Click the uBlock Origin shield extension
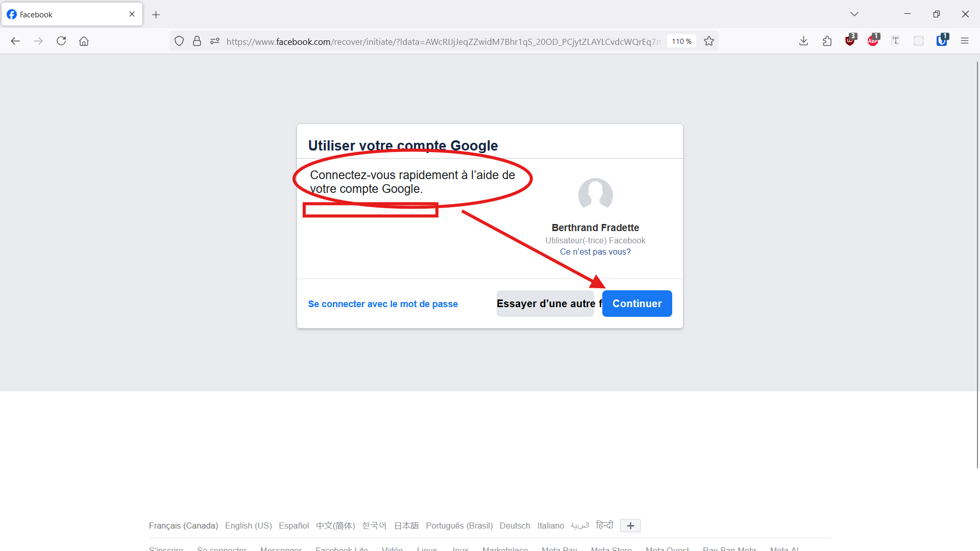This screenshot has width=980, height=551. pos(850,40)
